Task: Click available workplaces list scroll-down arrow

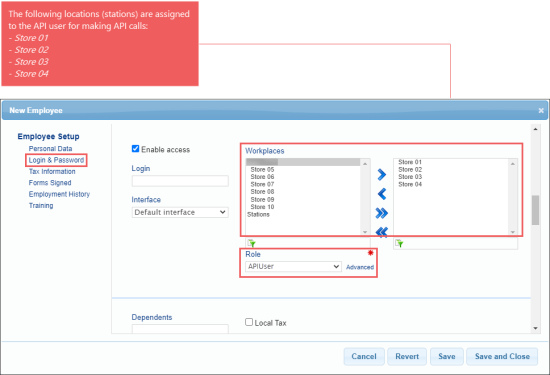Action: [x=365, y=232]
